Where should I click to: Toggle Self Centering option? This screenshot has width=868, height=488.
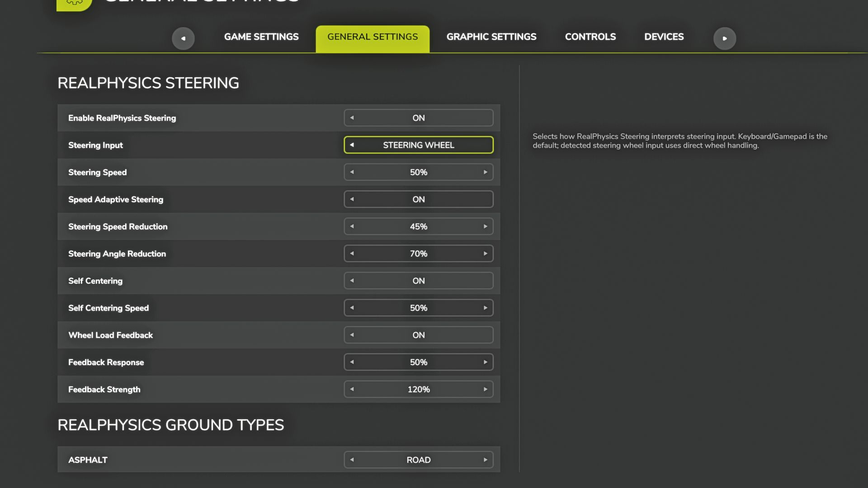point(419,281)
